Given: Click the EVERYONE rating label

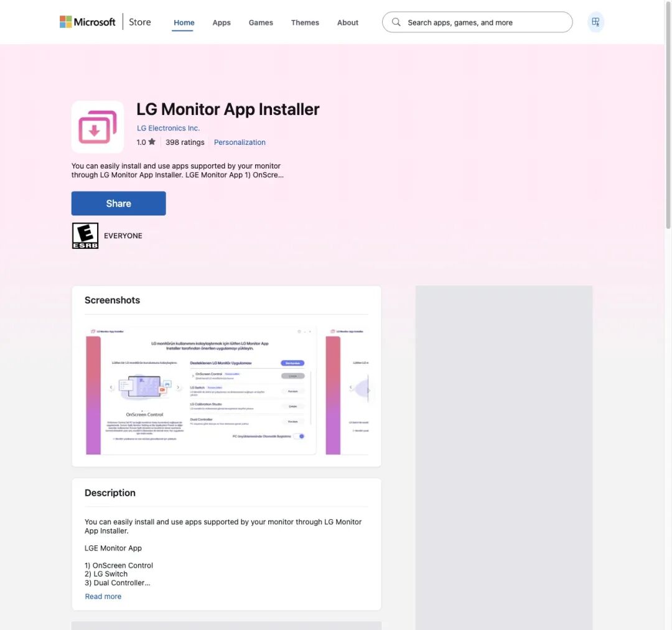Looking at the screenshot, I should pos(123,236).
